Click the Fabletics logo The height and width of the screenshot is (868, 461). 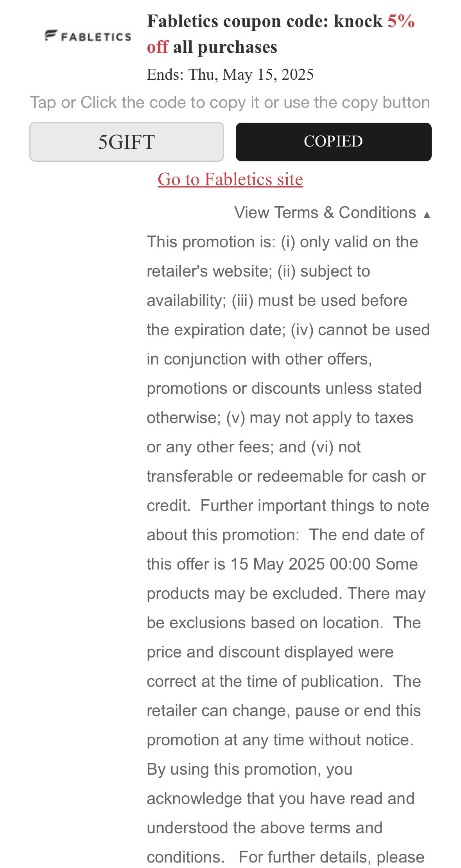coord(88,36)
